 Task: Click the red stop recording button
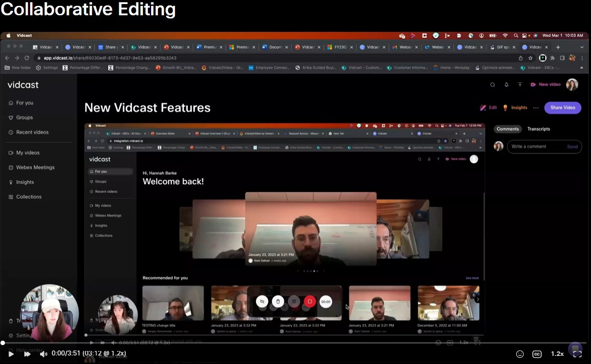coord(309,302)
